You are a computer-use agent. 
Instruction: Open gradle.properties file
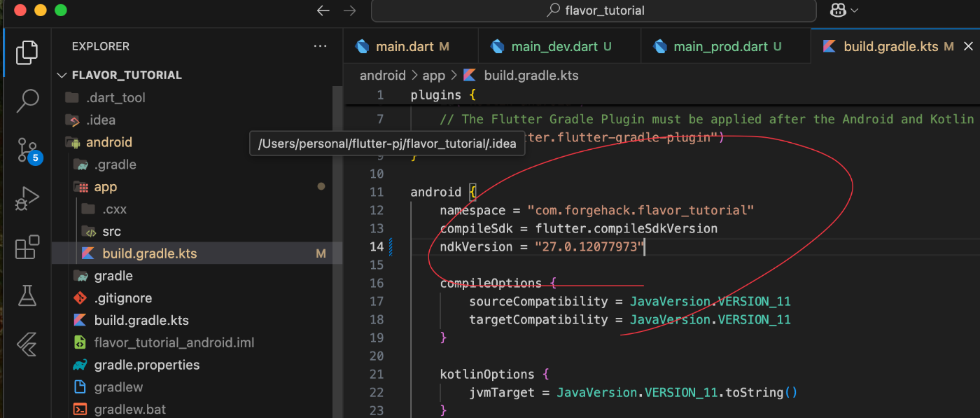click(x=147, y=365)
